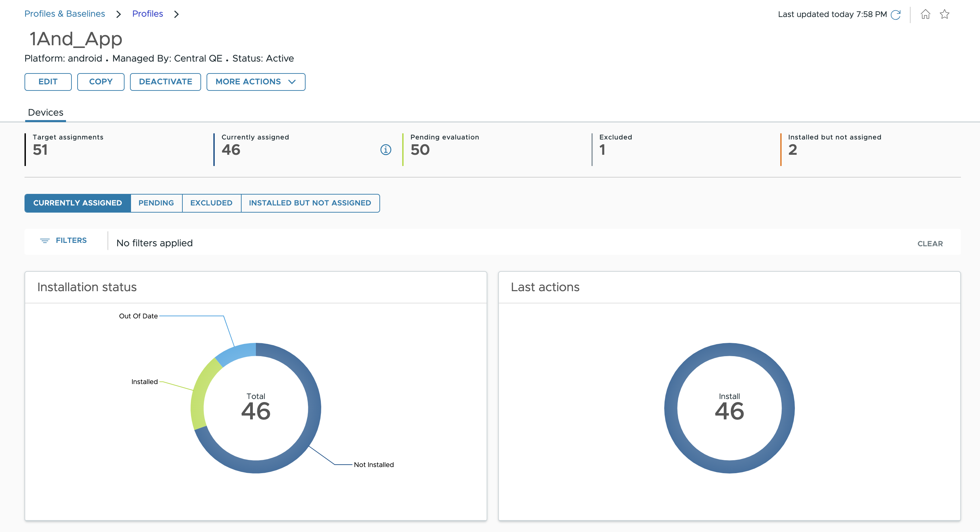This screenshot has height=532, width=980.
Task: Click the No filters applied text
Action: click(x=154, y=243)
